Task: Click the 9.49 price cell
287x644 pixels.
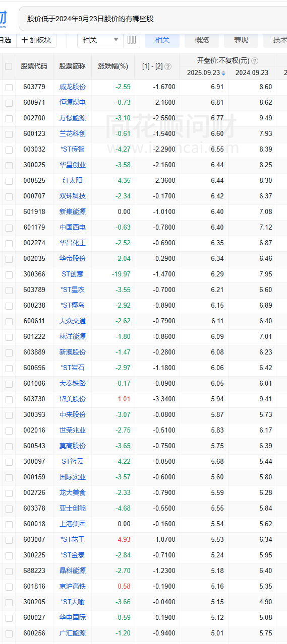Action: click(265, 118)
